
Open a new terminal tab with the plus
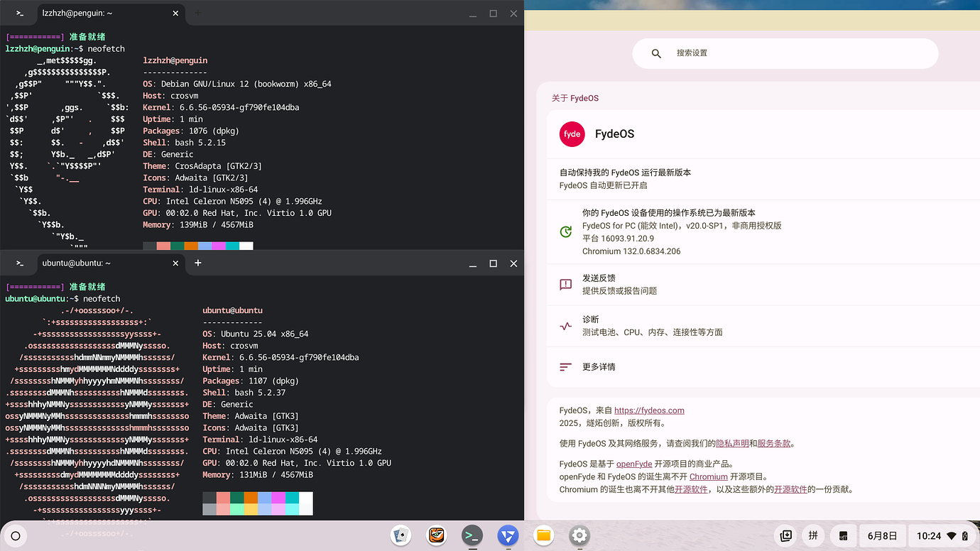click(197, 263)
